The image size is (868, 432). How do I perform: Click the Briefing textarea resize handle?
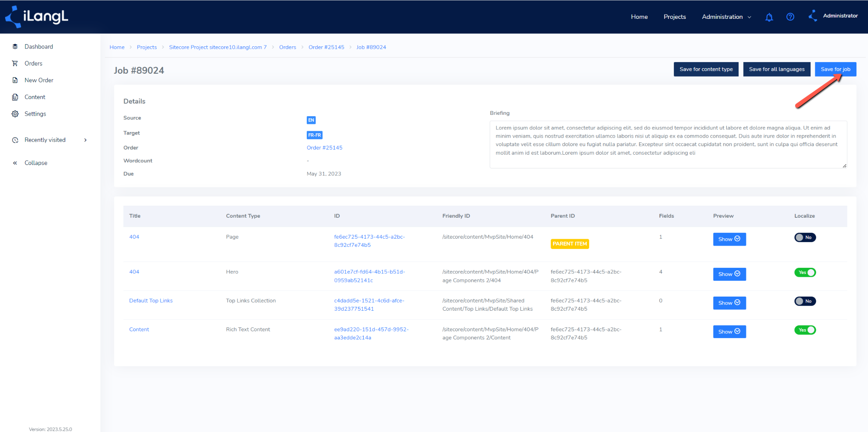(844, 165)
